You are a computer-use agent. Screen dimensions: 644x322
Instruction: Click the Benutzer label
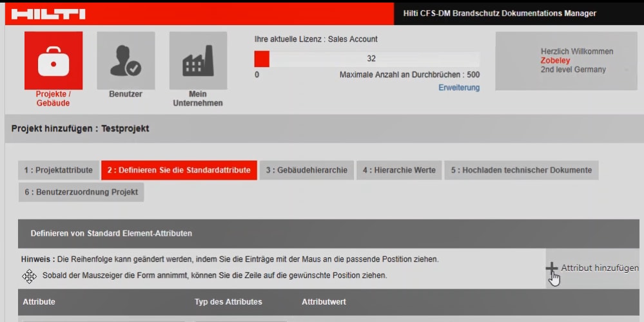(126, 94)
